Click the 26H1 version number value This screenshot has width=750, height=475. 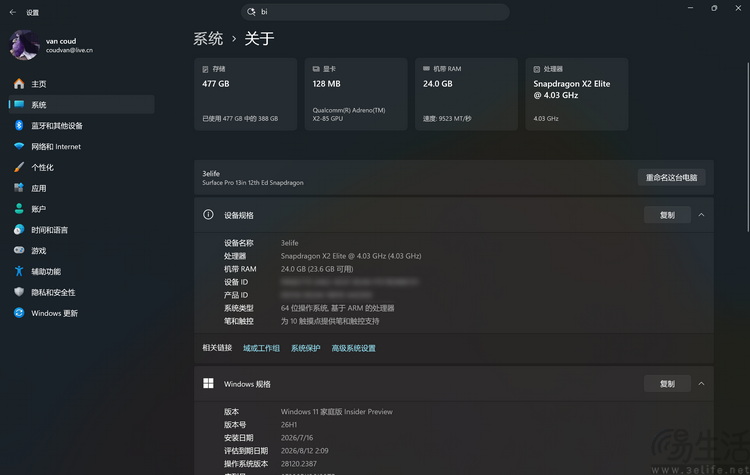click(x=289, y=425)
